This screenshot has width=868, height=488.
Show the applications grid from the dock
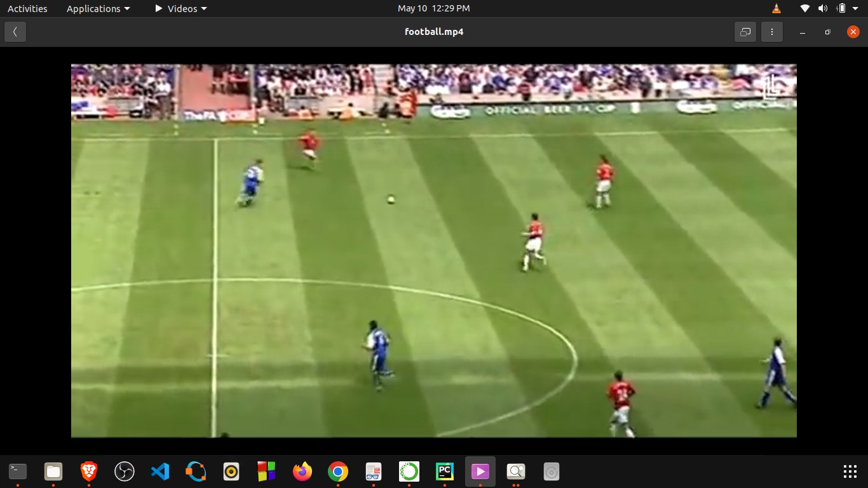click(x=850, y=472)
